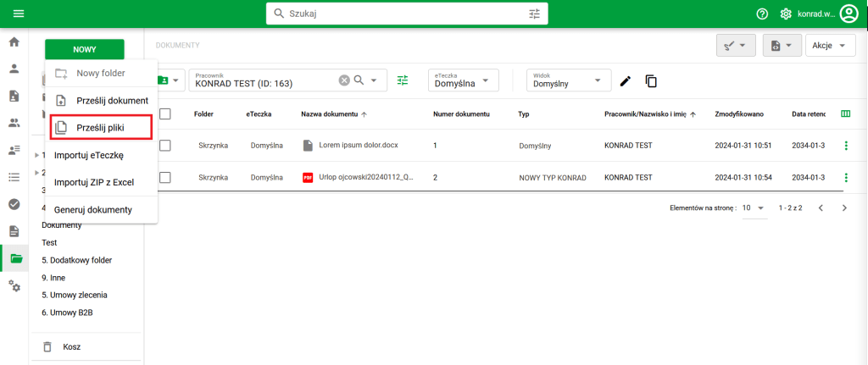Click the search filter sliders icon
The height and width of the screenshot is (365, 868).
534,14
